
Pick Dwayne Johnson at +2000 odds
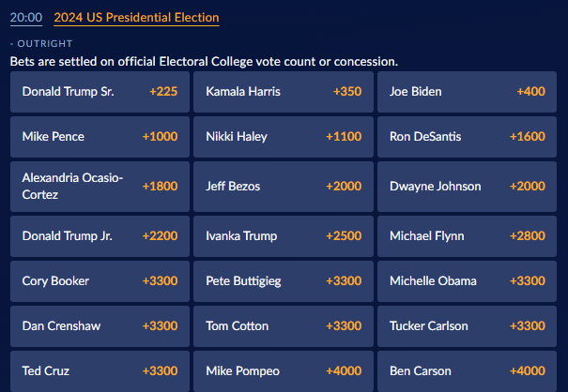tap(467, 186)
